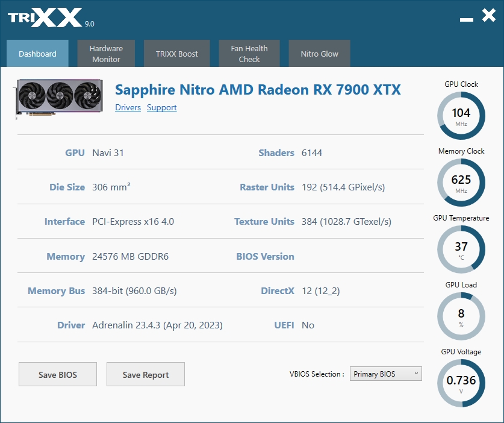Screen dimensions: 504x423
Task: Click the Save BIOS button
Action: (x=58, y=374)
